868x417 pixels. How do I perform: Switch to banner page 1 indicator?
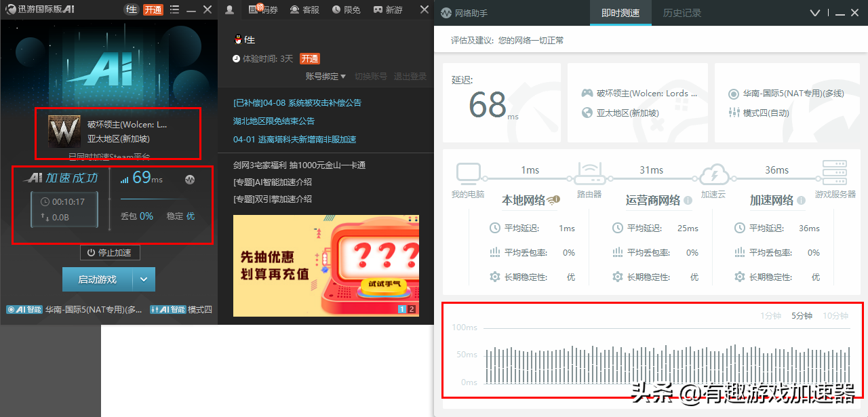[401, 309]
